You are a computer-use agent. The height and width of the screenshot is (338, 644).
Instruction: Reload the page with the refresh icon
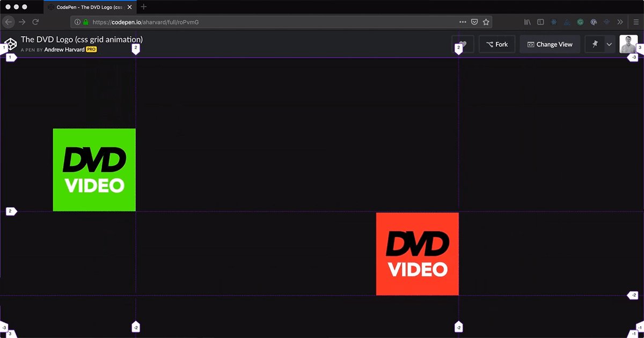pos(36,22)
